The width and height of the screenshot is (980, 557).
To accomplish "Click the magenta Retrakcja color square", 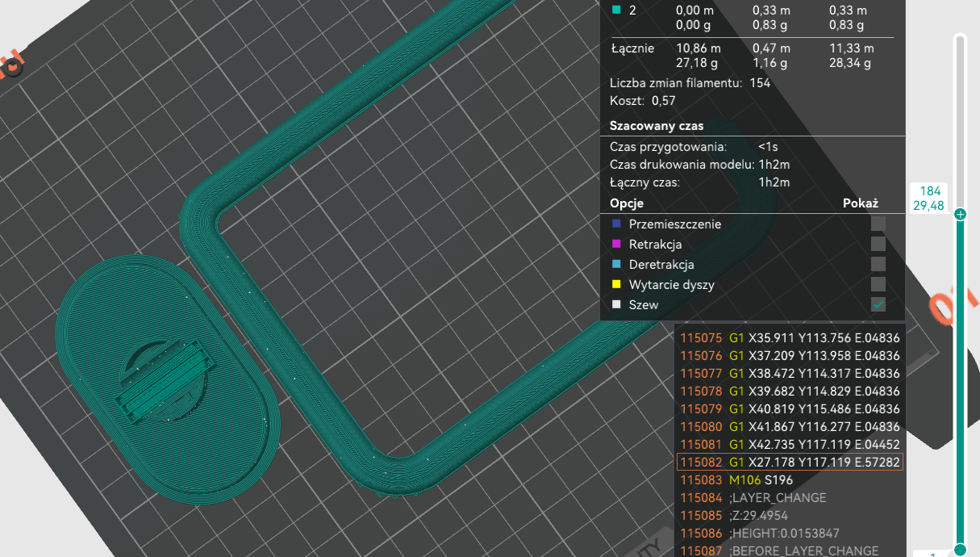I will [616, 245].
